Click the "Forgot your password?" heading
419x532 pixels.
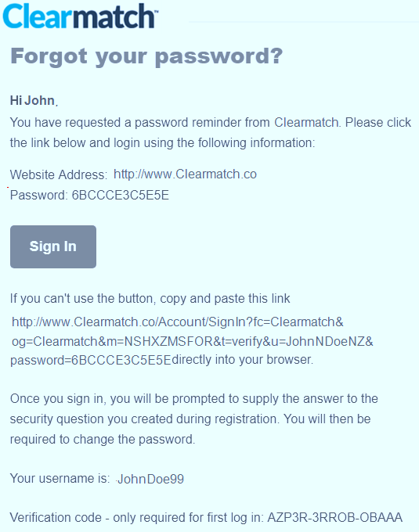(x=146, y=56)
